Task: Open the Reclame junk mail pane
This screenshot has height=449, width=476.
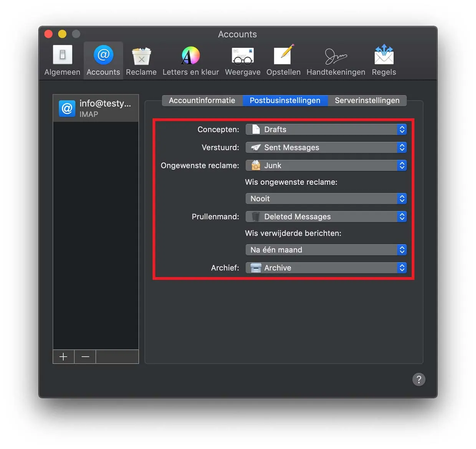Action: tap(141, 61)
